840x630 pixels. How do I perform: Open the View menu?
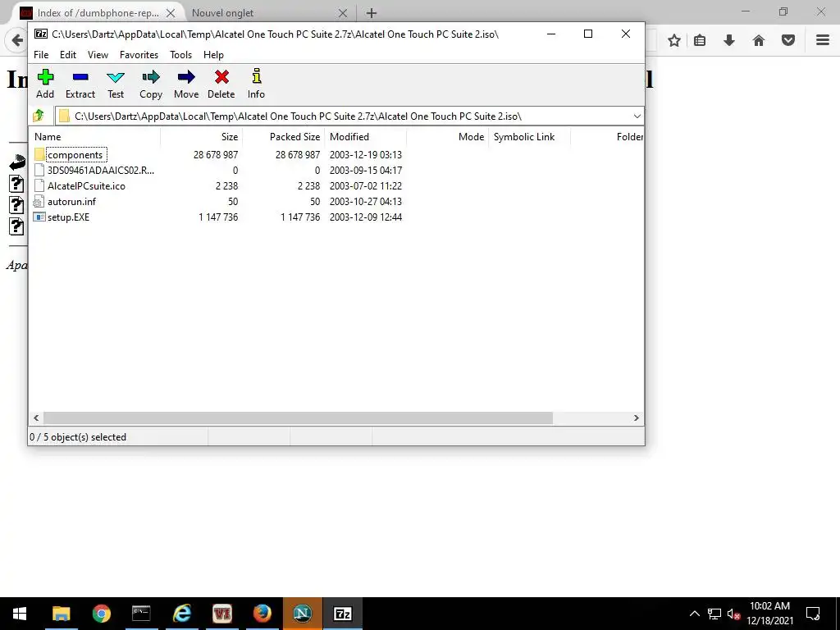tap(98, 55)
